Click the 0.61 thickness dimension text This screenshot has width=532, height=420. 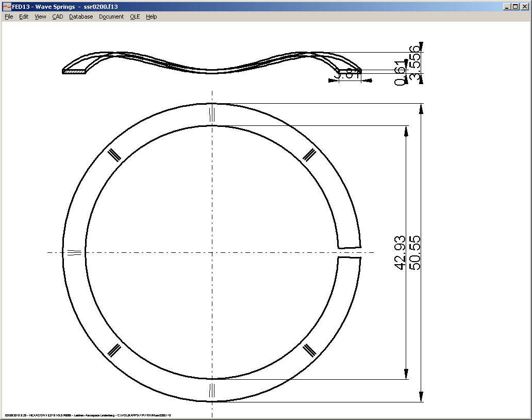401,73
